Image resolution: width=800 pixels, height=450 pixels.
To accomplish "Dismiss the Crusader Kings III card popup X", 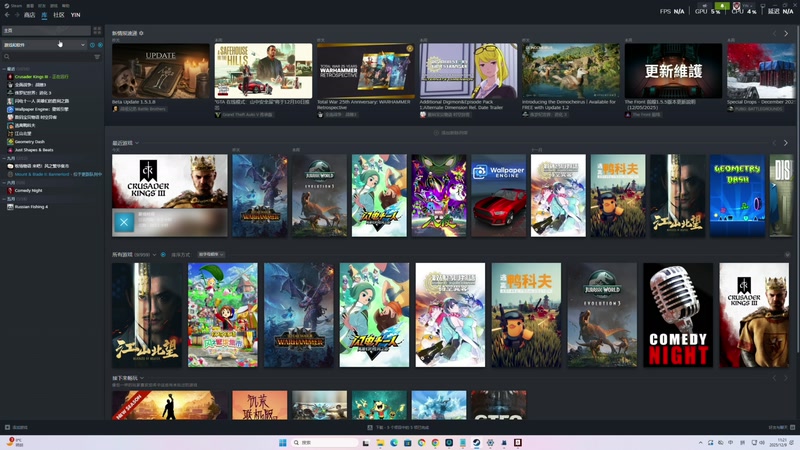I will click(x=123, y=222).
